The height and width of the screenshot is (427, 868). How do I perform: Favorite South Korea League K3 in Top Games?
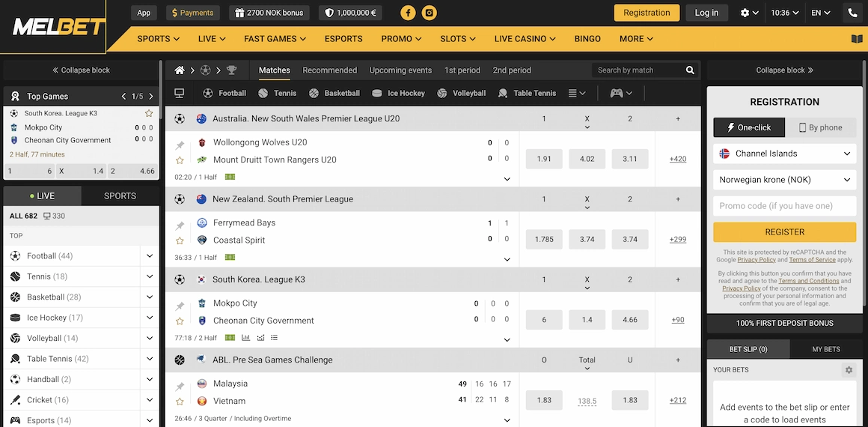(x=149, y=113)
